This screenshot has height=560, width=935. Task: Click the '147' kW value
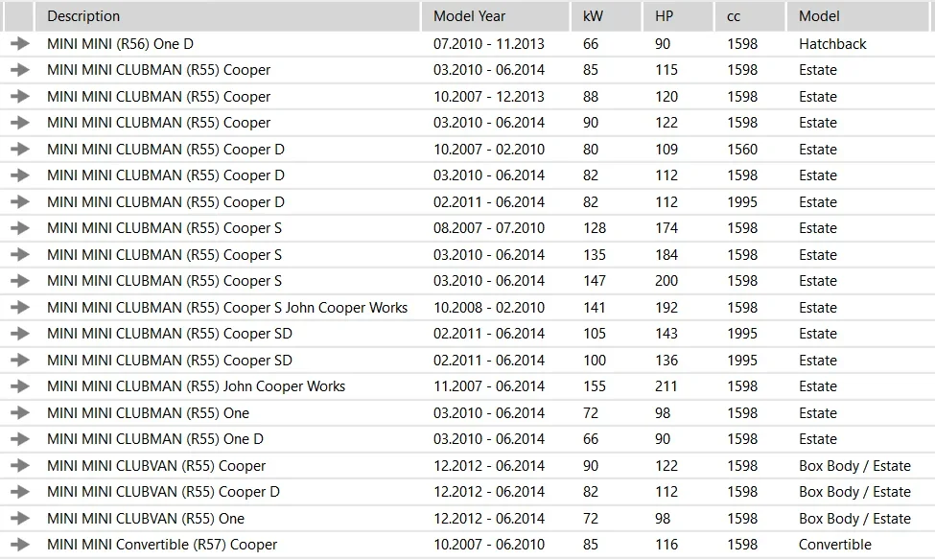(x=595, y=281)
